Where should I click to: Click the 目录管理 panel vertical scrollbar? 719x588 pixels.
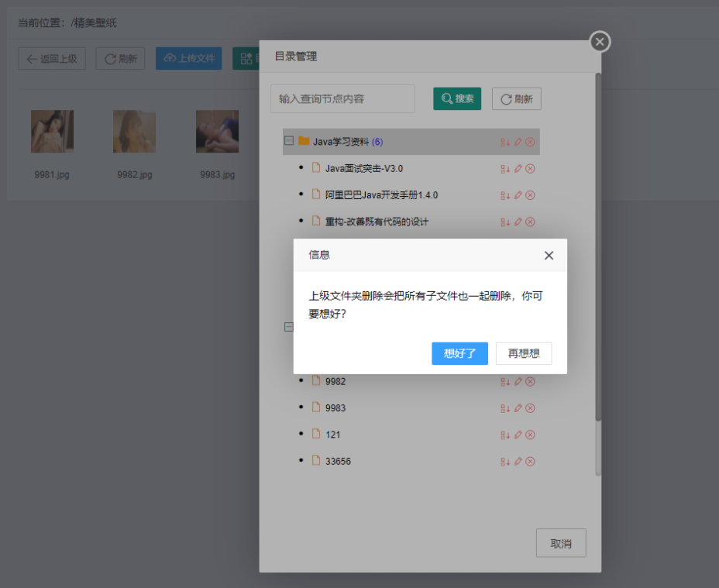pos(598,248)
